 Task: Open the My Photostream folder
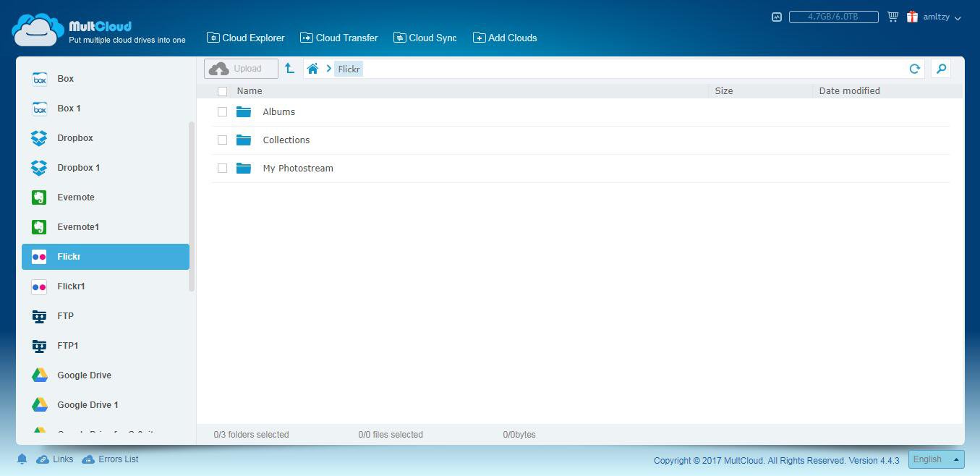tap(298, 169)
